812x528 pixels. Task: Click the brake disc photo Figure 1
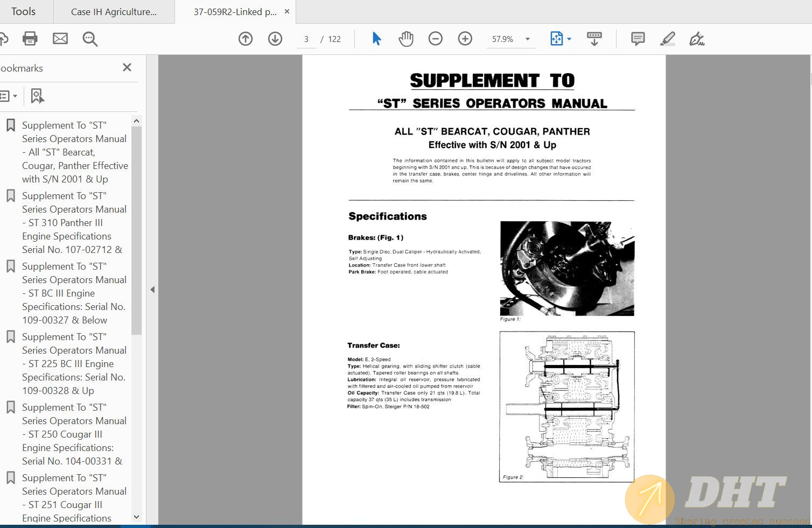point(567,268)
